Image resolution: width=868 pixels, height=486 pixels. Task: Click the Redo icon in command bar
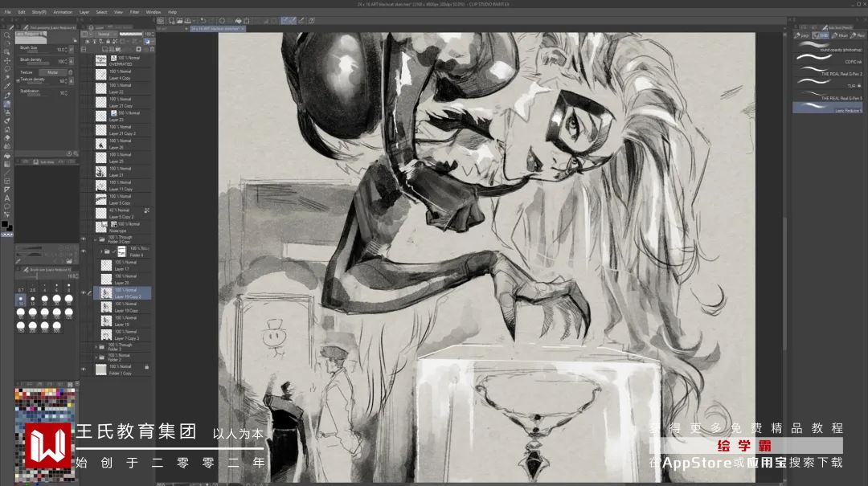[x=211, y=21]
